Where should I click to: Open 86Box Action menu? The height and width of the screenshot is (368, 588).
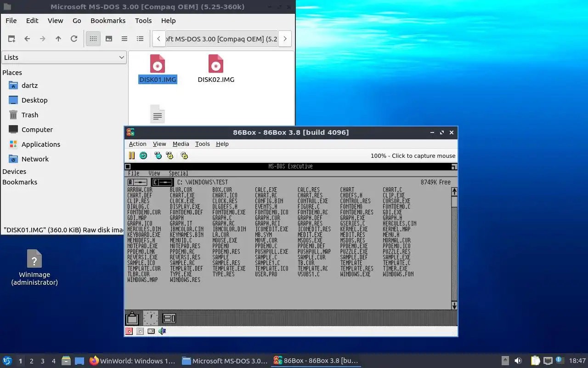[x=137, y=144]
